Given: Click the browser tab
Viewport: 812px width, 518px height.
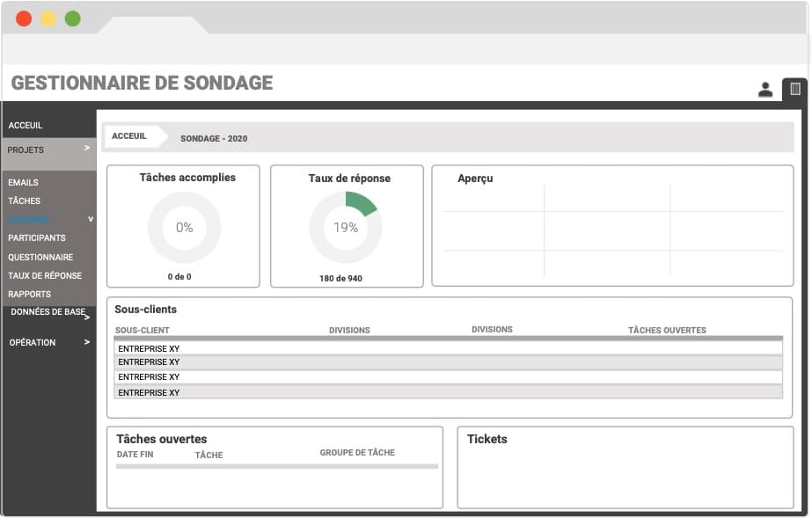Looking at the screenshot, I should click(x=153, y=26).
